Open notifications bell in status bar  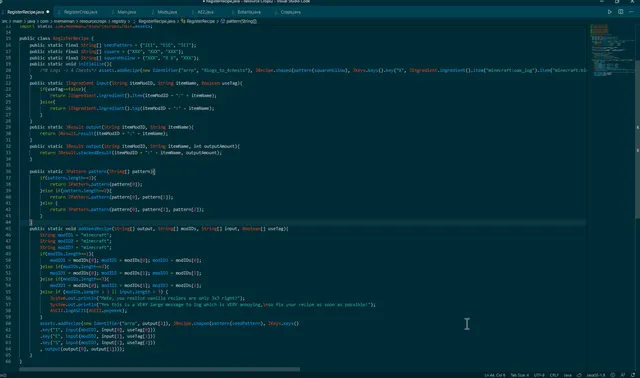tap(633, 375)
